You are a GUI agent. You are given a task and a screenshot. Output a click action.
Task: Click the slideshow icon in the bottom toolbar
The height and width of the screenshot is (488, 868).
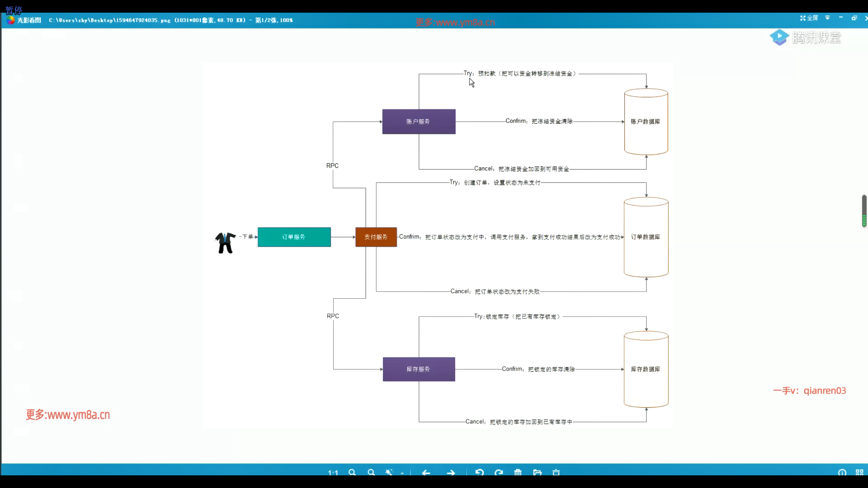tap(556, 473)
